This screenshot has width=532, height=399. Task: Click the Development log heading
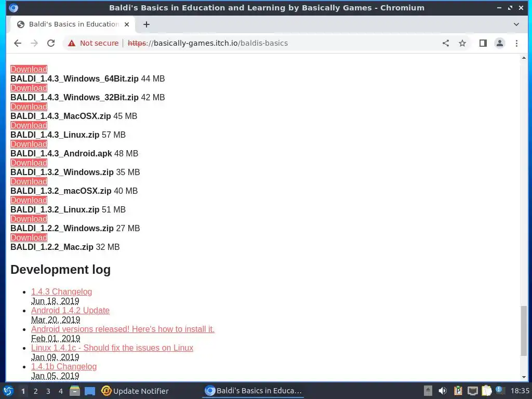click(60, 270)
